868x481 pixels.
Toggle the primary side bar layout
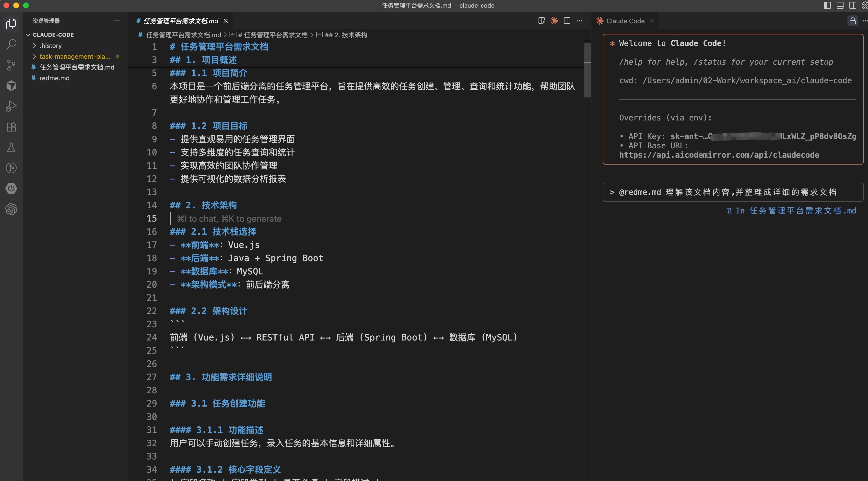point(827,5)
